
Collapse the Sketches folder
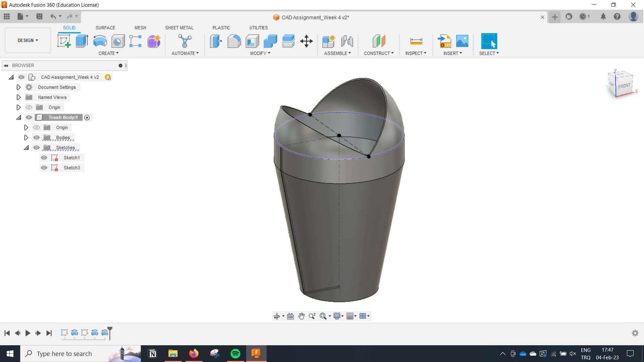[26, 147]
